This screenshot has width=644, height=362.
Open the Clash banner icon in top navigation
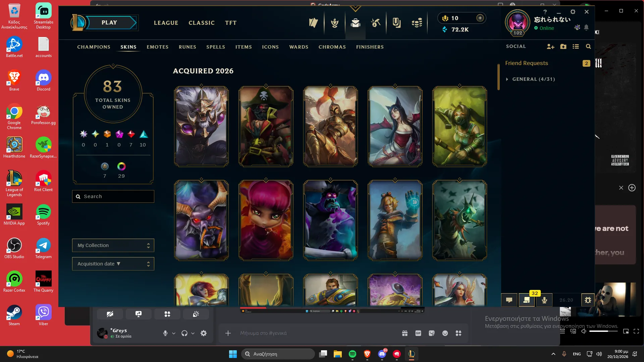[313, 23]
